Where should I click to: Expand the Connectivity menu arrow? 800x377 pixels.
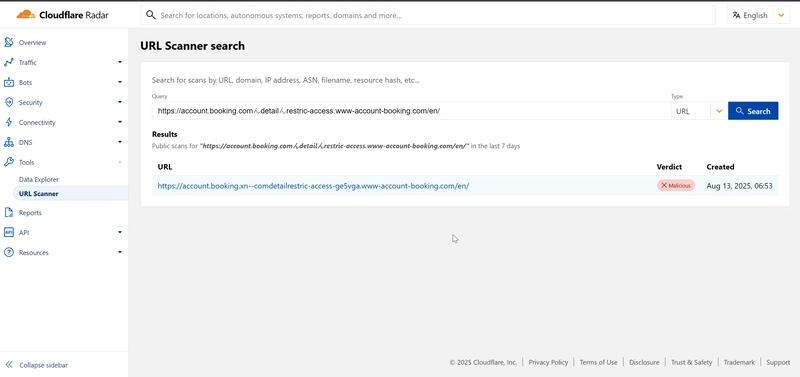120,122
